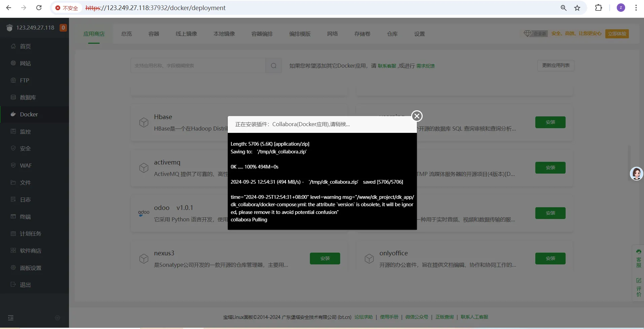Focus the app name search field
The width and height of the screenshot is (644, 329).
(x=198, y=66)
